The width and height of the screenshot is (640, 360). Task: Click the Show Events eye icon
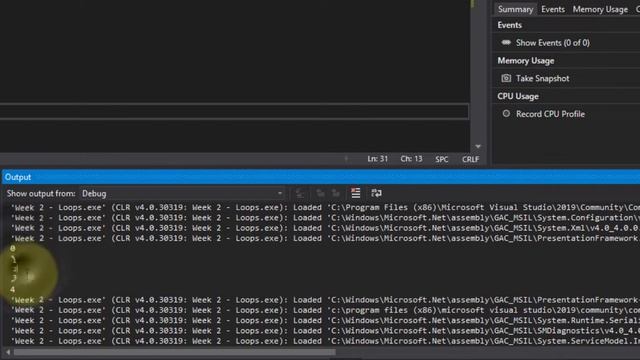pyautogui.click(x=506, y=42)
